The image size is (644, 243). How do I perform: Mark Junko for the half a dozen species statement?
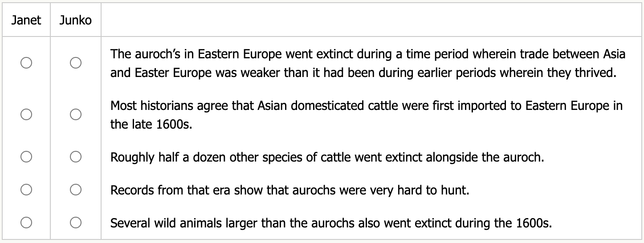(75, 157)
